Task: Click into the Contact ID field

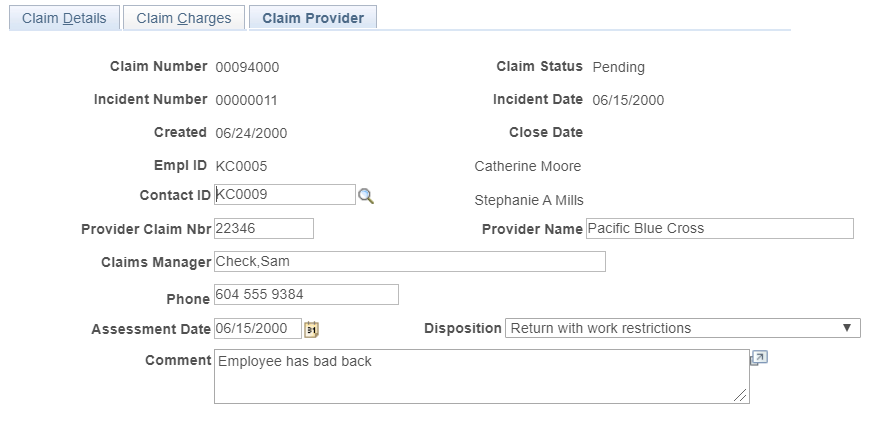Action: point(285,195)
